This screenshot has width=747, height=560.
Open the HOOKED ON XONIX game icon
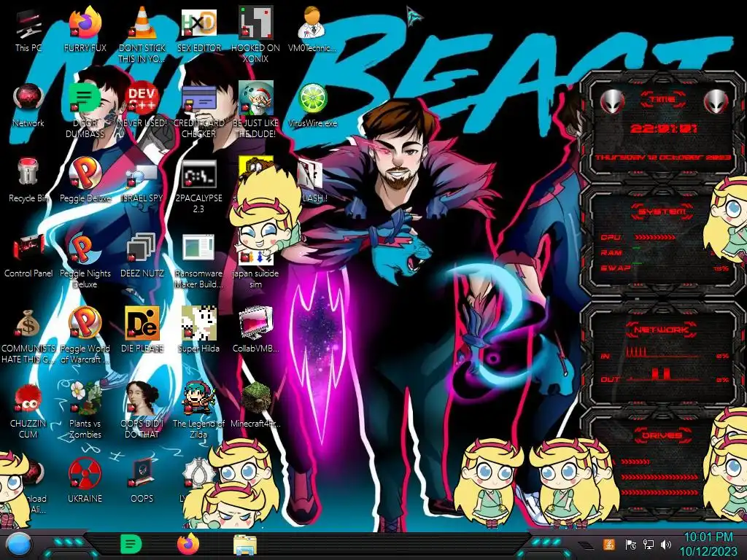(x=256, y=34)
